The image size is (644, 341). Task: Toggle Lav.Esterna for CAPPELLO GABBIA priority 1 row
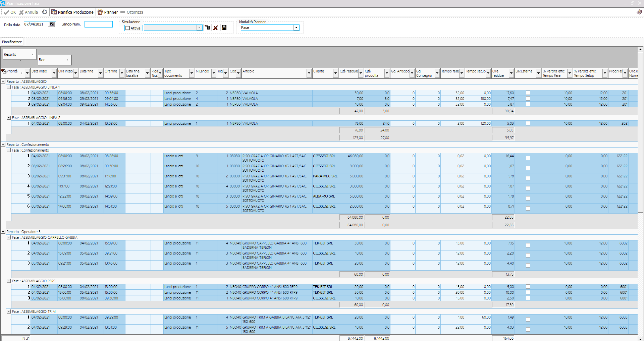pos(528,245)
